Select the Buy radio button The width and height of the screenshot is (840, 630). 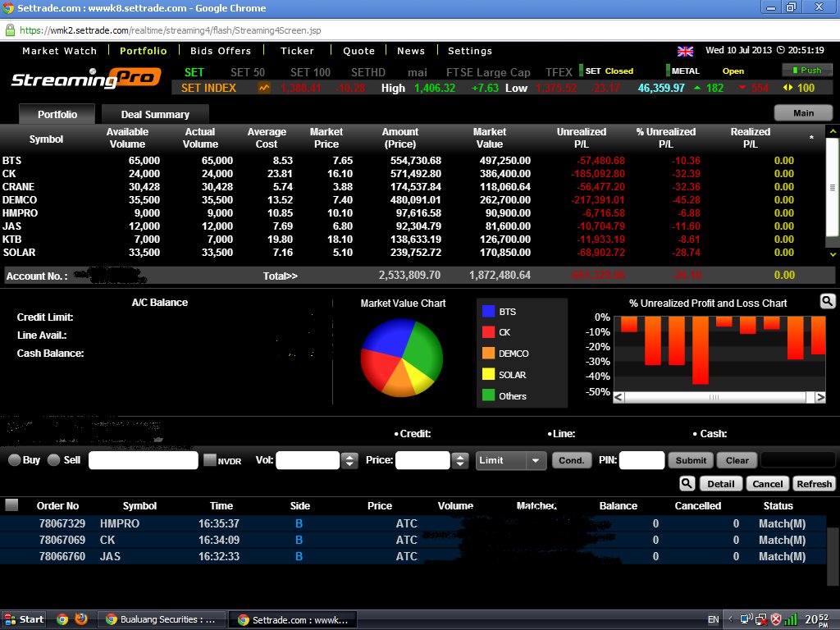15,459
